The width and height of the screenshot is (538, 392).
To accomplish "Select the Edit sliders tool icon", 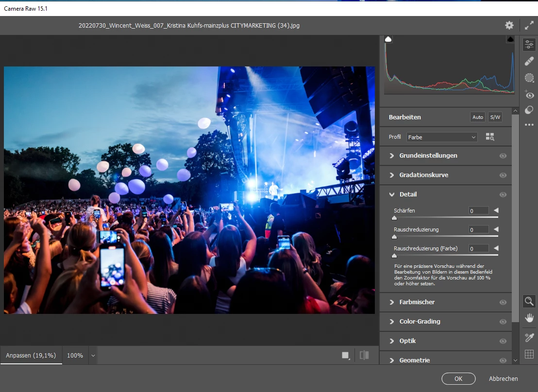I will (x=529, y=44).
